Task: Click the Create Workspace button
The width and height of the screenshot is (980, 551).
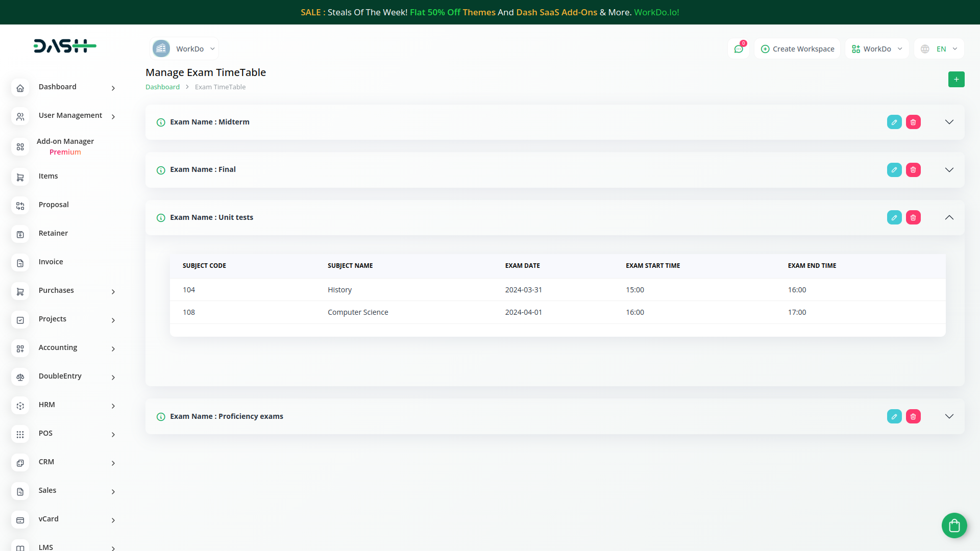Action: point(797,49)
